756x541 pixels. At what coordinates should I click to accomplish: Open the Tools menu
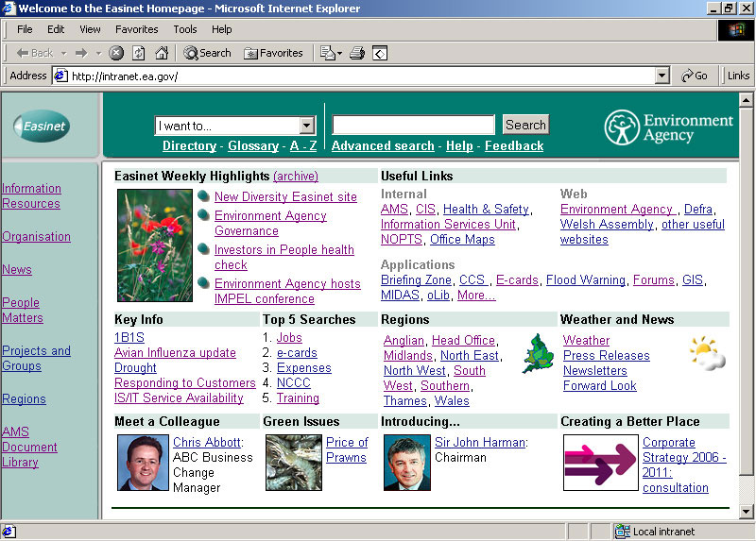coord(185,29)
